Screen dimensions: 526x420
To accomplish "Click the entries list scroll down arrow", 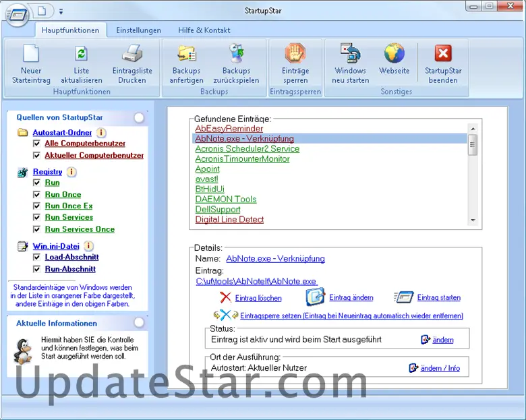I will click(473, 220).
